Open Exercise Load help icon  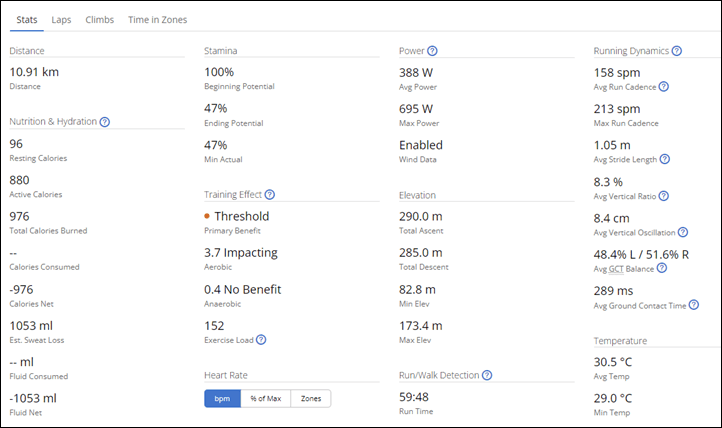click(261, 340)
